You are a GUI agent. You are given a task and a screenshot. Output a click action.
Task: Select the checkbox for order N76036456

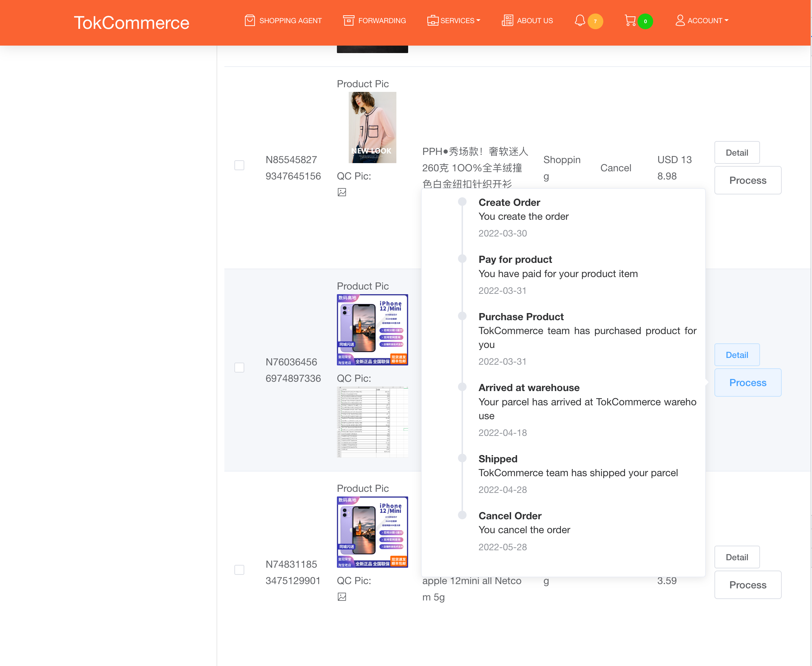click(x=239, y=368)
